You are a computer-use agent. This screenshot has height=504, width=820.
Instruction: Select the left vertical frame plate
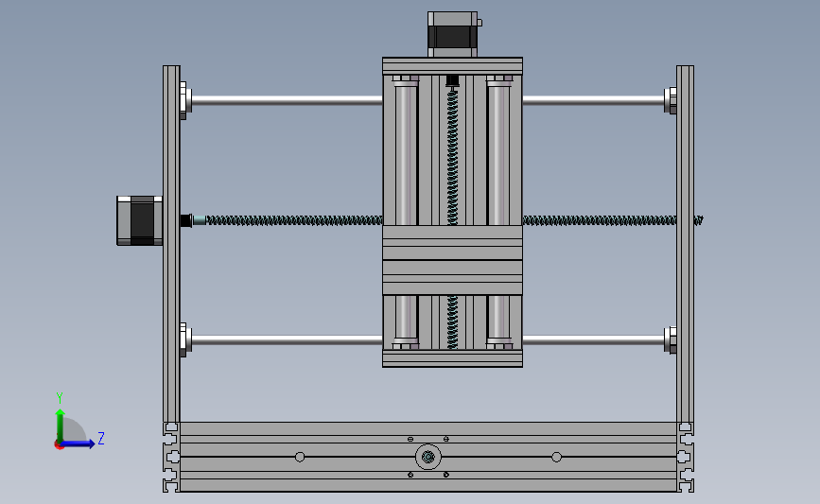click(171, 244)
